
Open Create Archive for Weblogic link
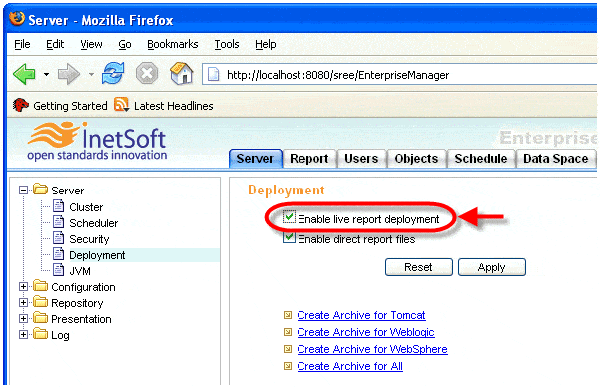[x=366, y=332]
